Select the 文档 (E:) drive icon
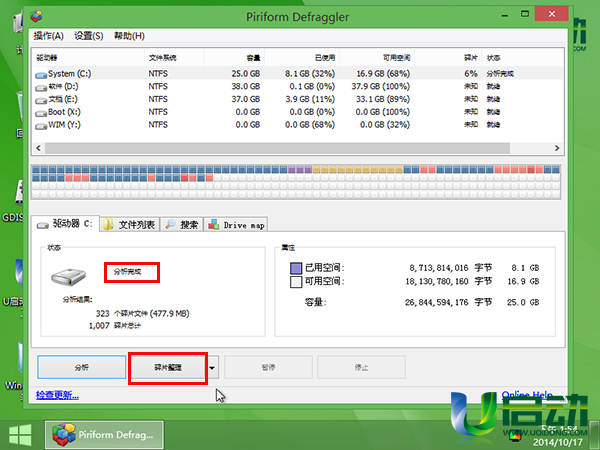This screenshot has width=600, height=450. pyautogui.click(x=41, y=101)
